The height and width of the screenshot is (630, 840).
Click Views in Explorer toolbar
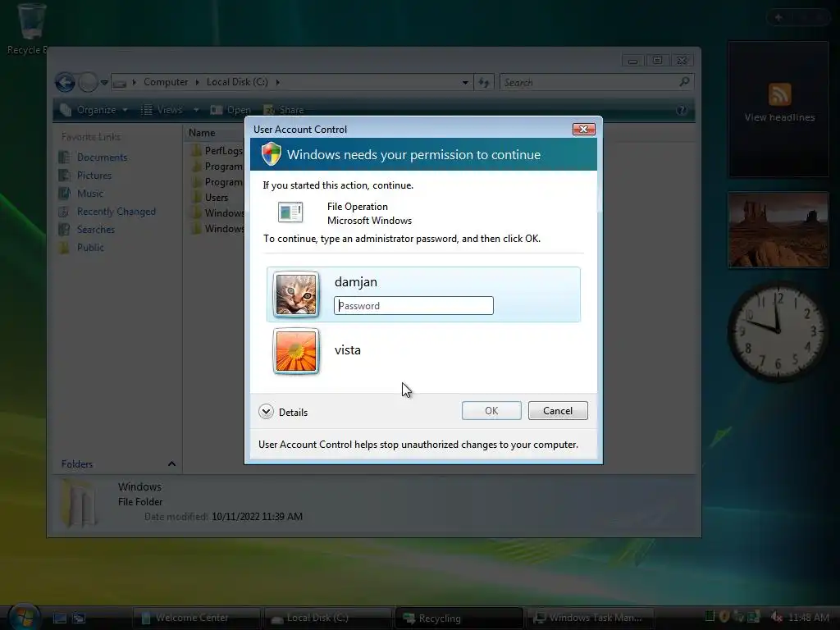(x=162, y=110)
